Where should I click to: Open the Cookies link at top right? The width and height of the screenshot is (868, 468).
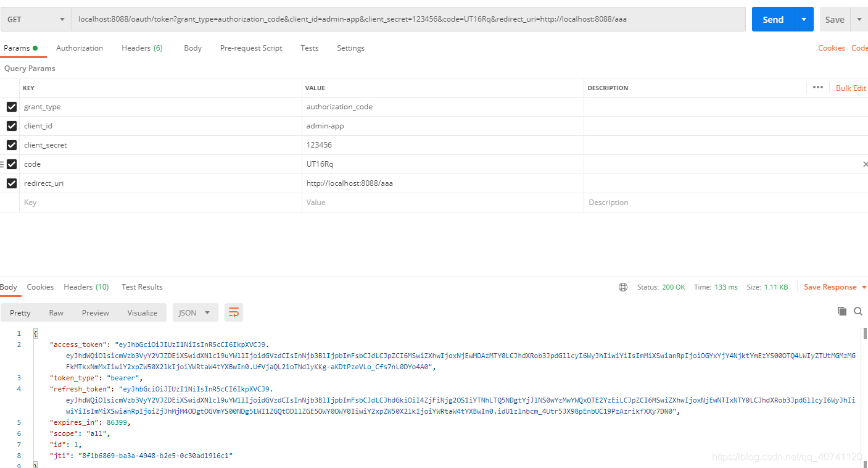832,48
